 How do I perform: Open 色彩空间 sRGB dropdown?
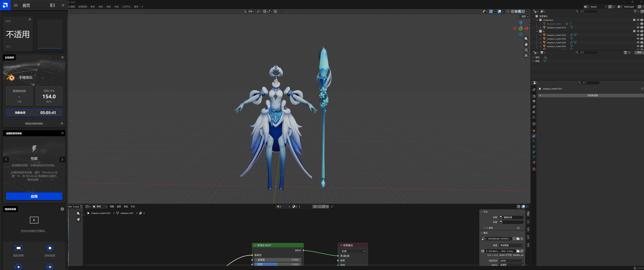[511, 261]
